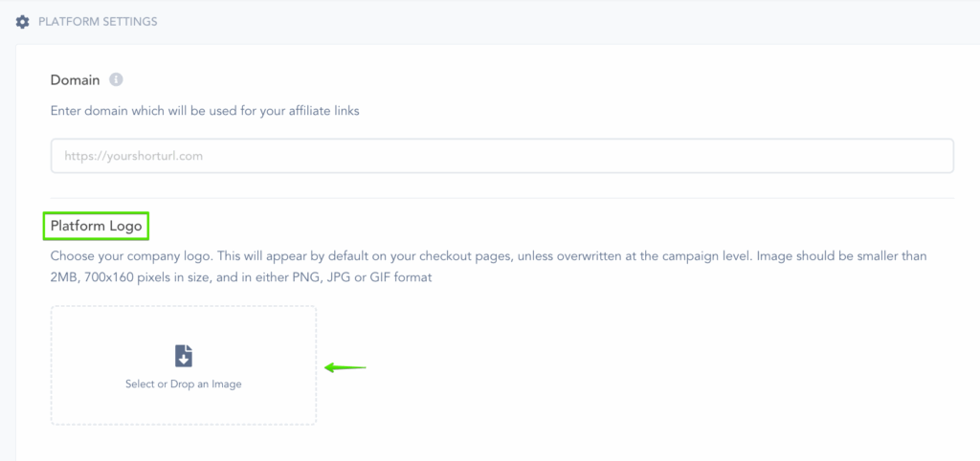Focus the domain URL input field
This screenshot has width=980, height=461.
pos(501,156)
